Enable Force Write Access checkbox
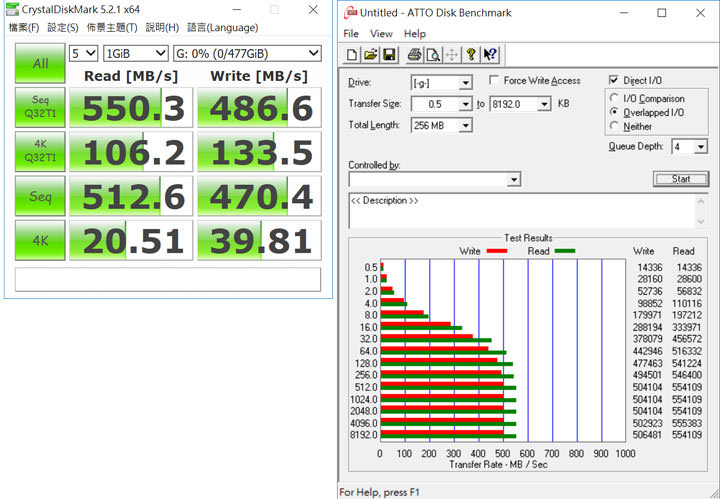Image resolution: width=720 pixels, height=499 pixels. 494,80
